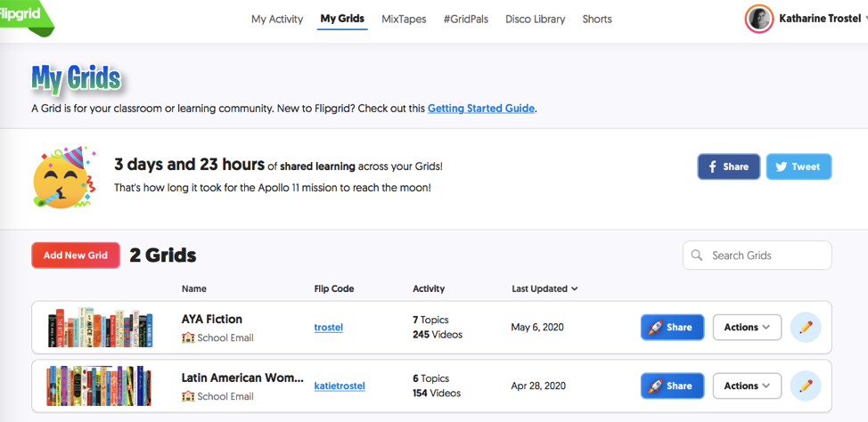This screenshot has height=422, width=868.
Task: Click the magnifier icon in Search Grids
Action: coord(697,256)
